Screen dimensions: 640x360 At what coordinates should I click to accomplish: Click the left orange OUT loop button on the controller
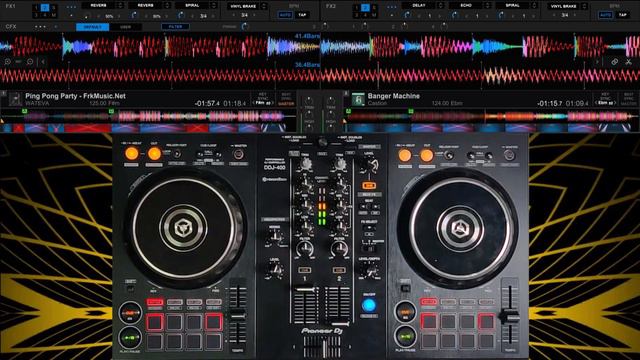[154, 154]
